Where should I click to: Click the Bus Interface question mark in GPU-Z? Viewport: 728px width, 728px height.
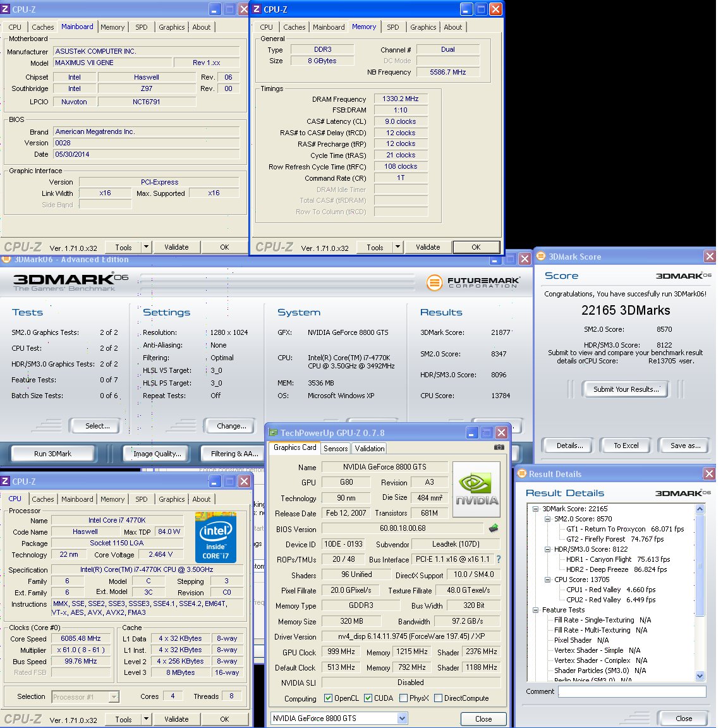(499, 559)
